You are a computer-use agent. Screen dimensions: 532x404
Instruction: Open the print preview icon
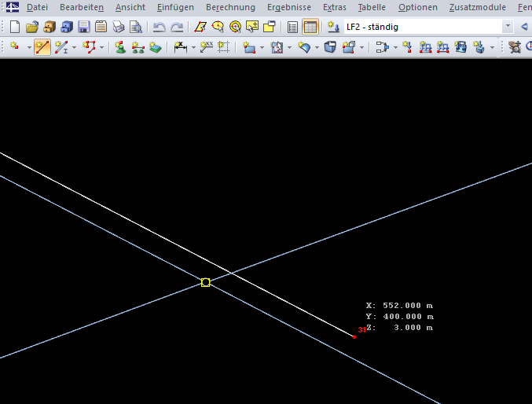(x=136, y=27)
